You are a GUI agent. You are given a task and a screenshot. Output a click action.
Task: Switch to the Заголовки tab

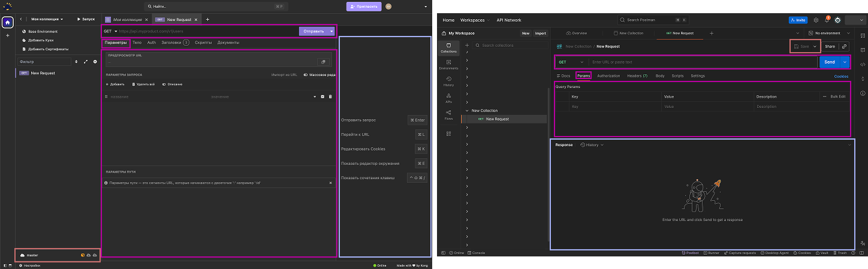[174, 43]
